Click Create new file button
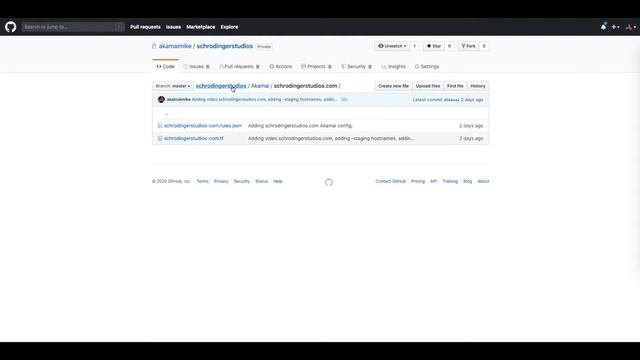The image size is (640, 360). [x=393, y=86]
